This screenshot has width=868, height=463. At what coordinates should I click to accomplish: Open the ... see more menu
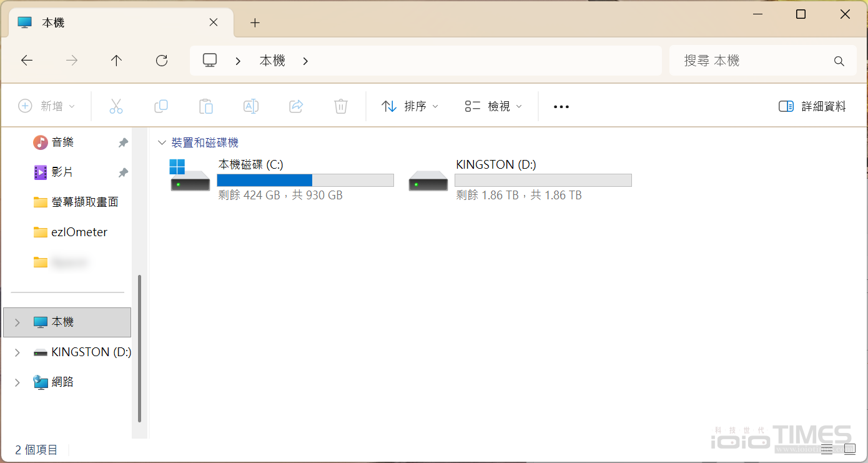(561, 106)
